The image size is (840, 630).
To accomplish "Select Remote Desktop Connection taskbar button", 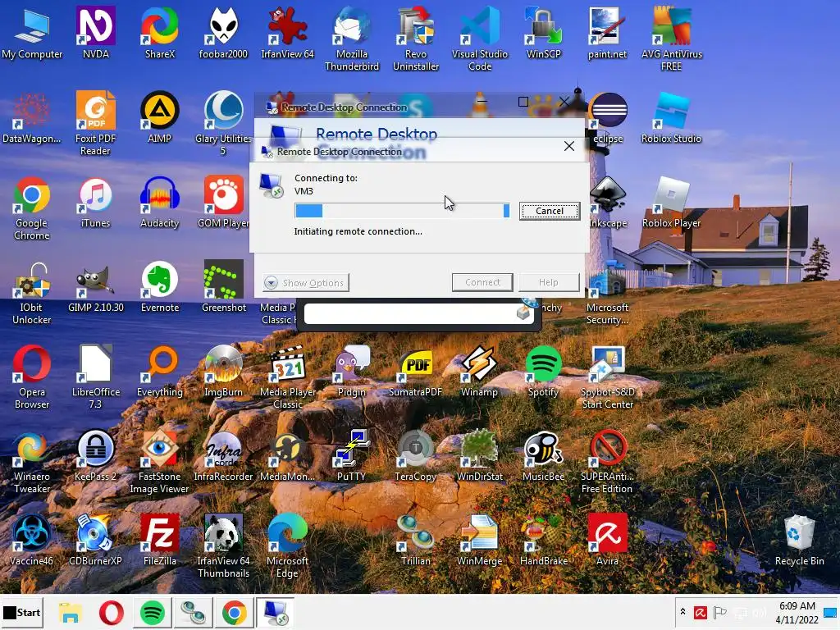I will 276,612.
